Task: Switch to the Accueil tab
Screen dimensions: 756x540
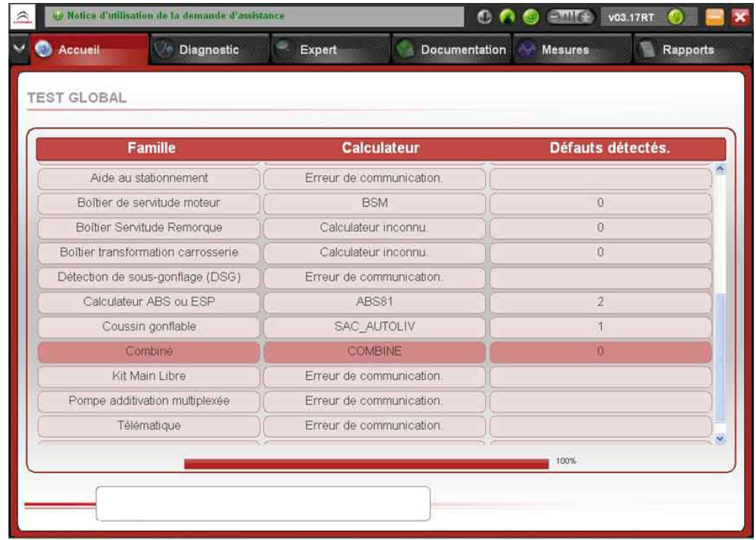Action: tap(91, 49)
